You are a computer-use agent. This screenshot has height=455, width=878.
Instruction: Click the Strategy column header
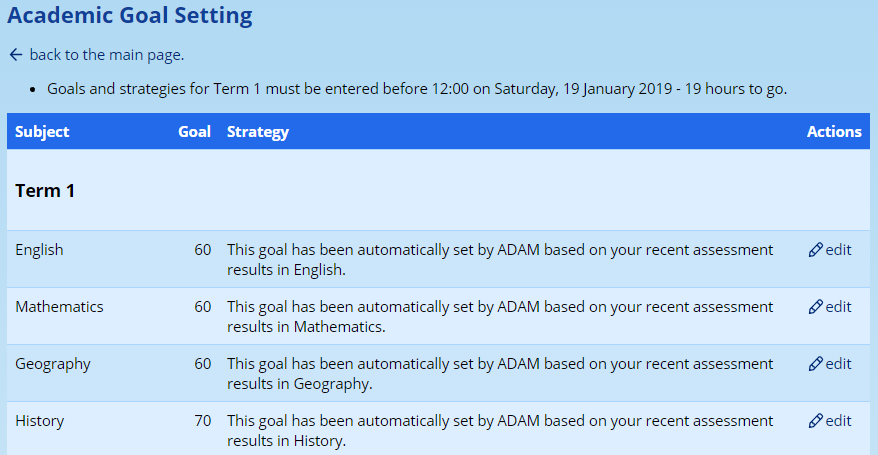point(257,132)
